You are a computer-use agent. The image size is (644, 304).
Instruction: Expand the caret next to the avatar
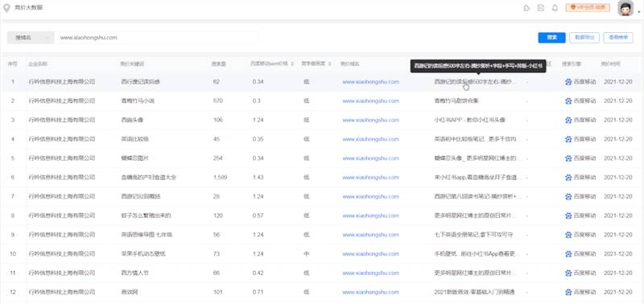click(638, 12)
